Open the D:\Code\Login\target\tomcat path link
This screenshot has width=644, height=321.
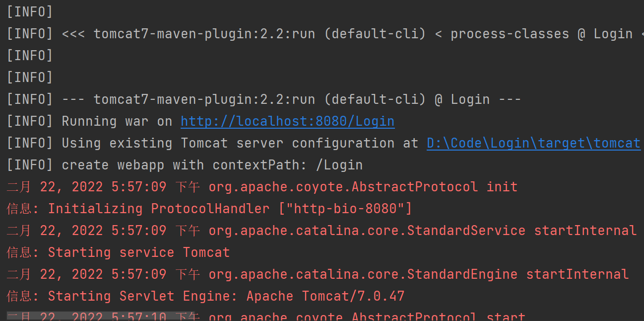533,143
